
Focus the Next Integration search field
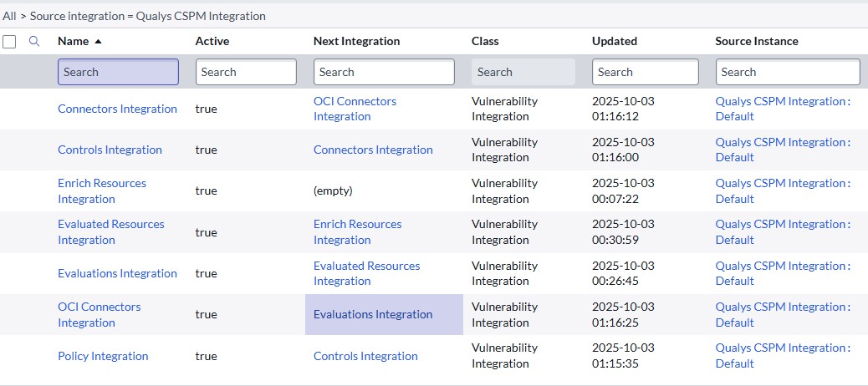click(x=384, y=72)
